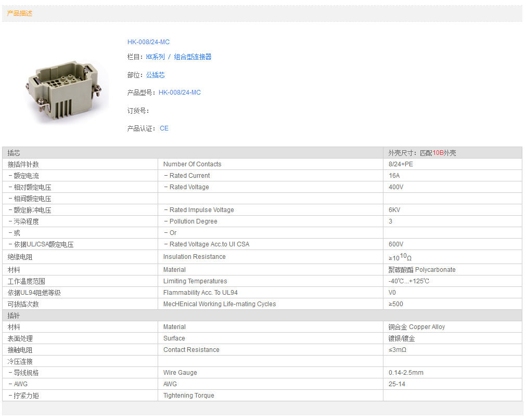Click the 外壳尺寸 匹配10B外壳 header cell
526x420 pixels.
tap(422, 153)
